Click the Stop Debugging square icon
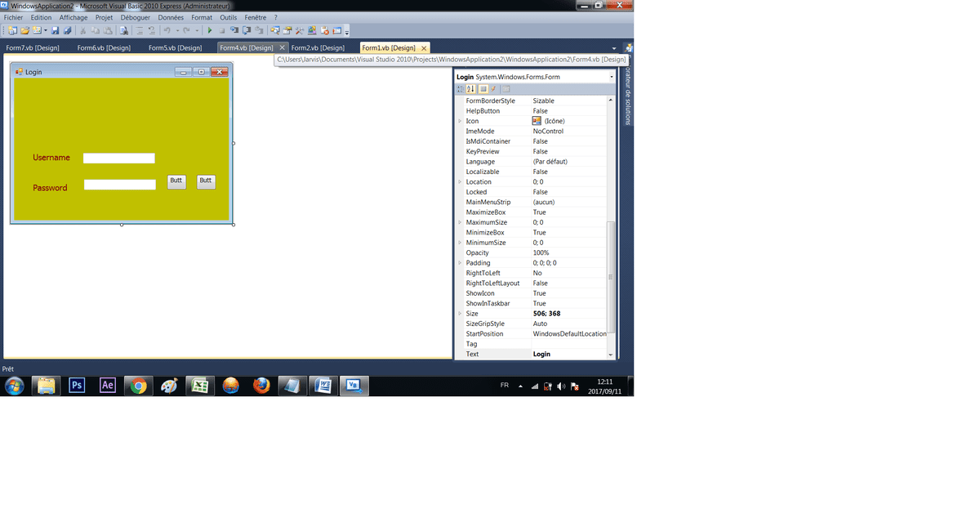980x518 pixels. [221, 30]
